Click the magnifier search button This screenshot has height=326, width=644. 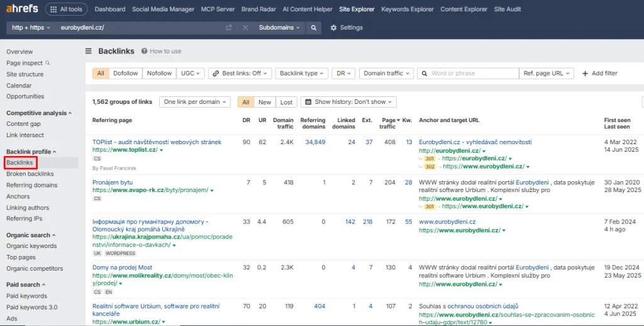pyautogui.click(x=313, y=28)
